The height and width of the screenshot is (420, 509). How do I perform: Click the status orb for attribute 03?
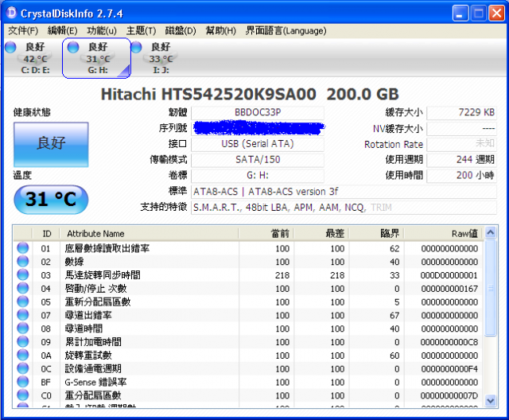click(x=23, y=275)
